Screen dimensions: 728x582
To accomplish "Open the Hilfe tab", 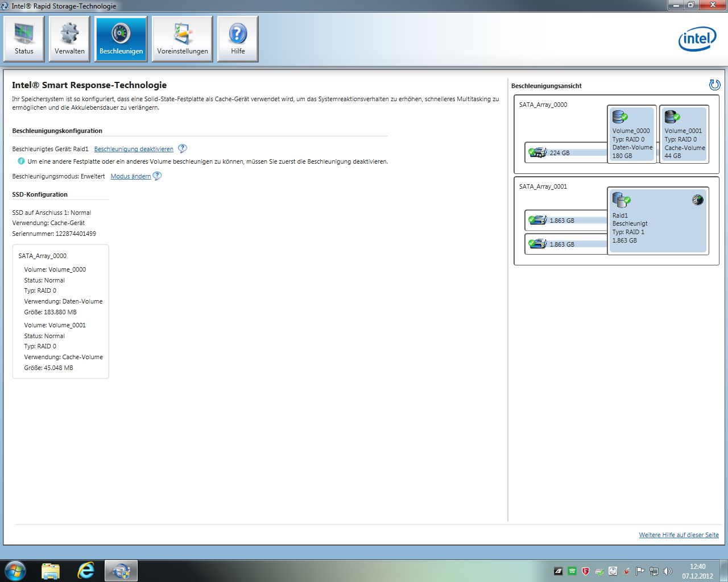I will (238, 39).
